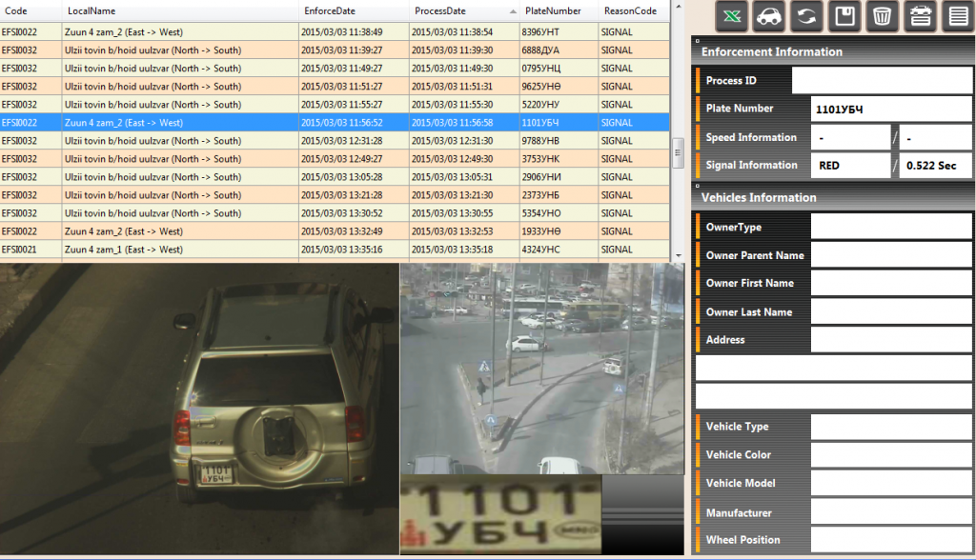Click the cropped license plate image
Viewport: 976px width, 560px height.
(500, 514)
